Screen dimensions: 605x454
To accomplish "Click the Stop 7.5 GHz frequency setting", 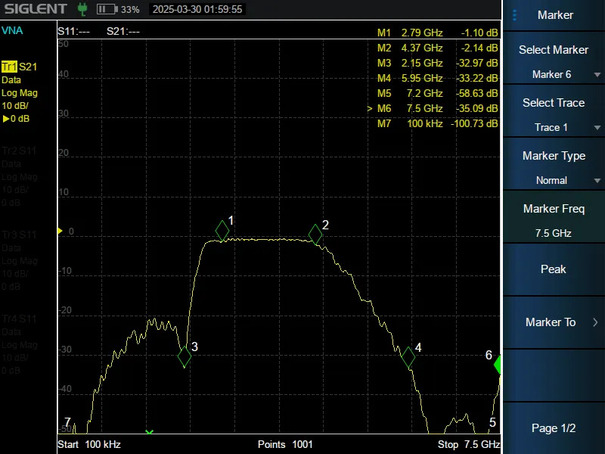I will (x=469, y=444).
